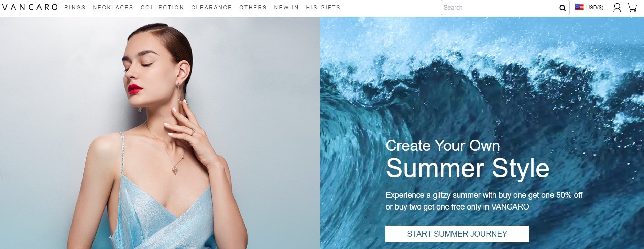Click the Summer Style headline

[x=468, y=168]
